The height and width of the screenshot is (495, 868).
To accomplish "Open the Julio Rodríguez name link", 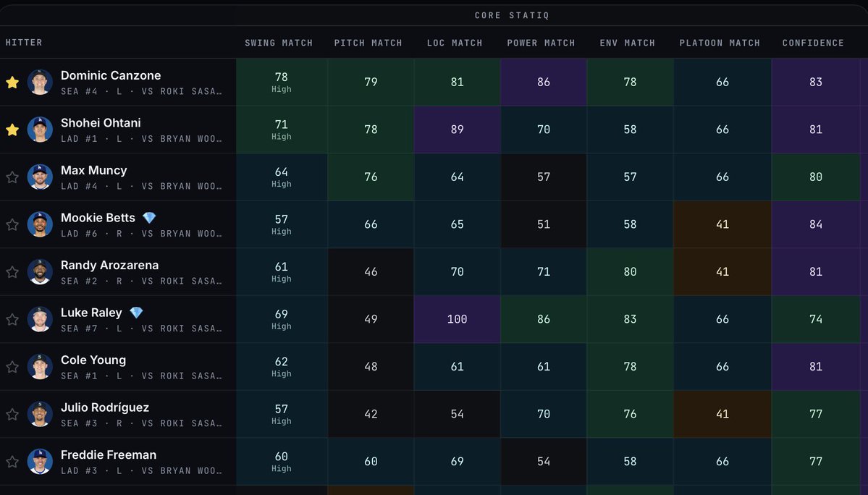I will (105, 407).
